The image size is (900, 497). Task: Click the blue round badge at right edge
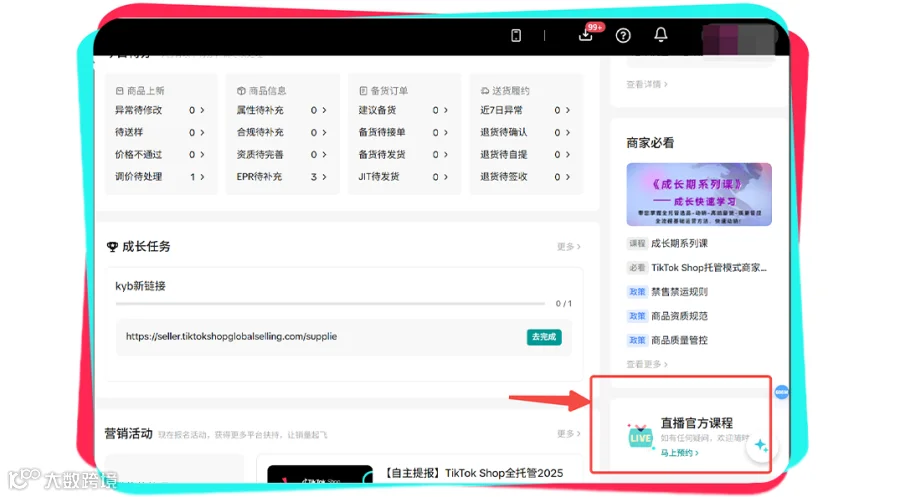tap(781, 392)
